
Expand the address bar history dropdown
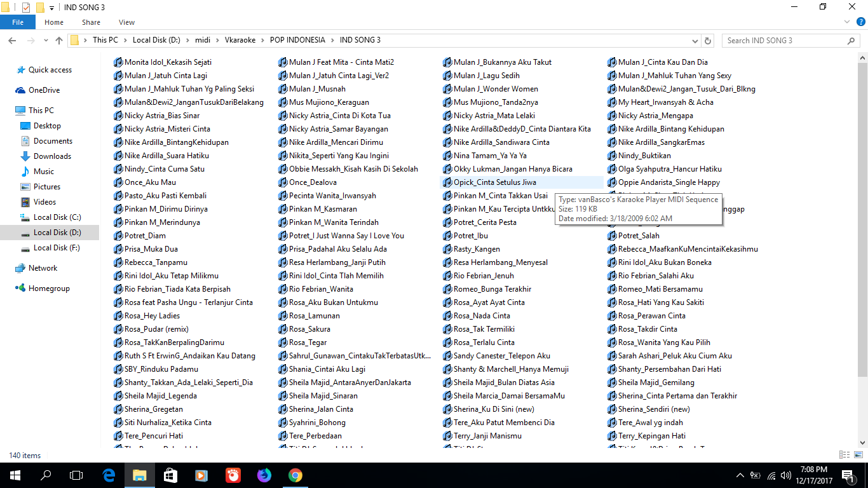pyautogui.click(x=696, y=40)
